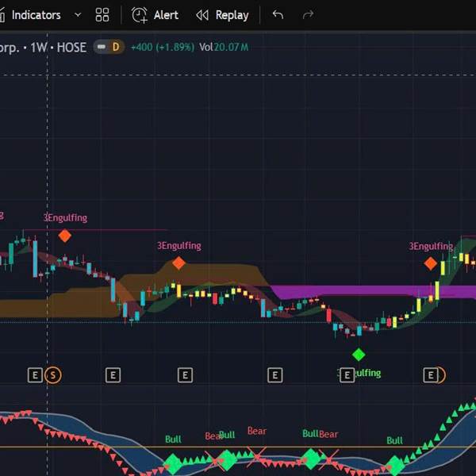Viewport: 476px width, 476px height.
Task: Click Bull label nearest the rising green triangles
Action: pos(394,440)
